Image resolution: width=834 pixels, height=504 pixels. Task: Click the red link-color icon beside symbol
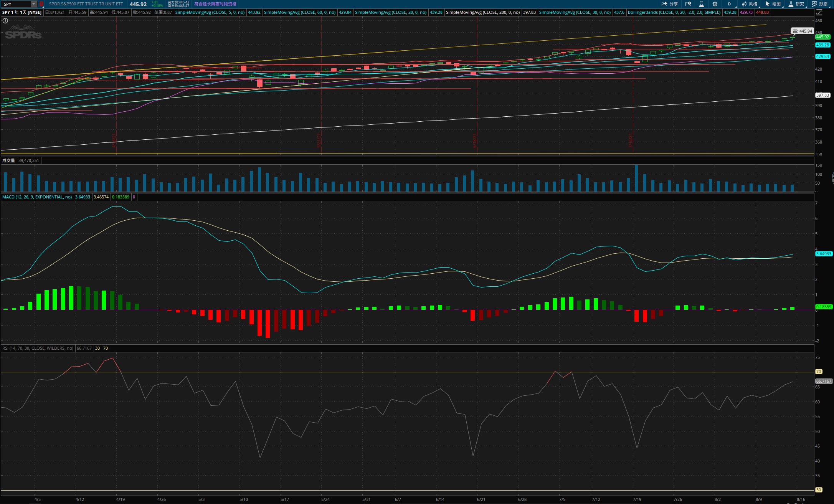tap(41, 4)
